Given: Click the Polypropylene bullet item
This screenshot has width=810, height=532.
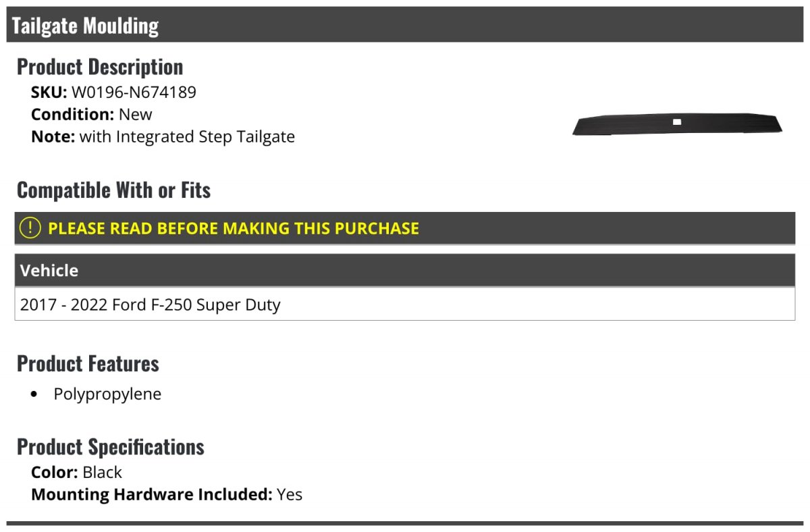Looking at the screenshot, I should 107,394.
